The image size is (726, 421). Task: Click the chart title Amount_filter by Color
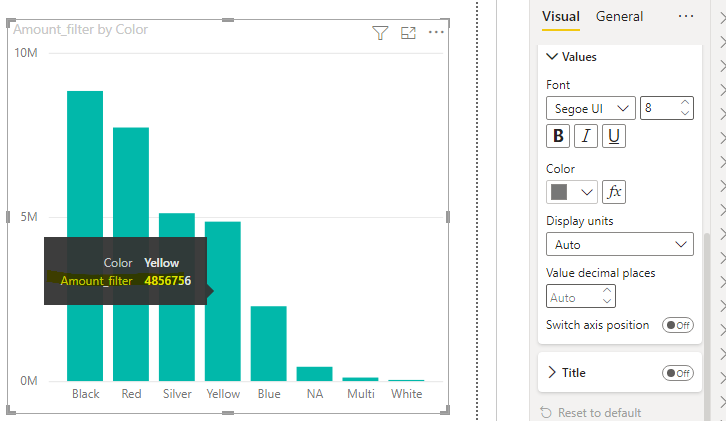point(81,30)
